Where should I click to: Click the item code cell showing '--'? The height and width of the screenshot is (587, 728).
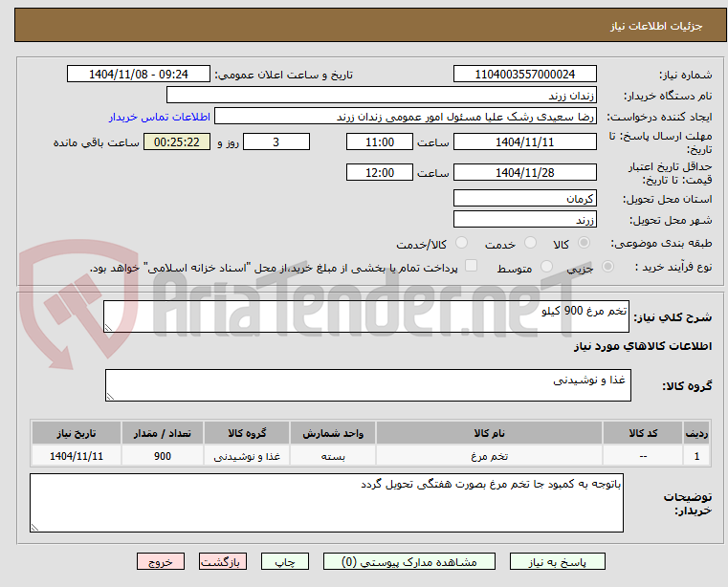coord(643,456)
